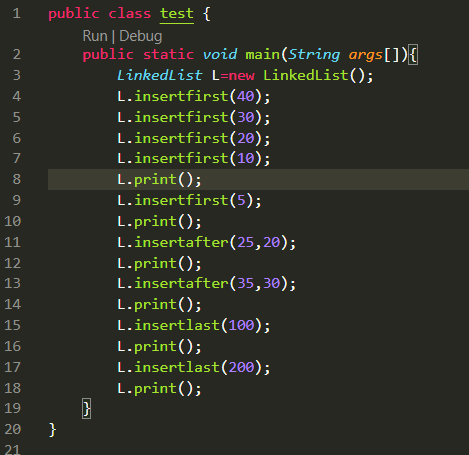Click 'void' keyword on line 2
The height and width of the screenshot is (455, 469).
pyautogui.click(x=220, y=54)
